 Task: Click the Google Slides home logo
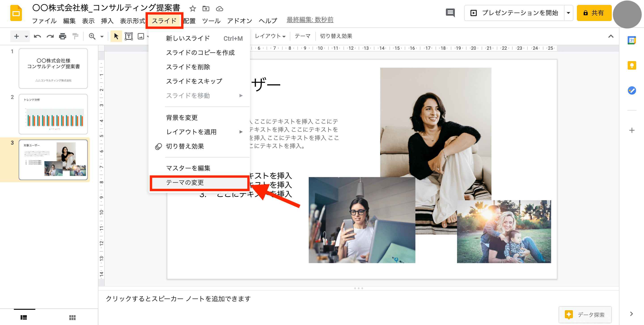(x=16, y=13)
